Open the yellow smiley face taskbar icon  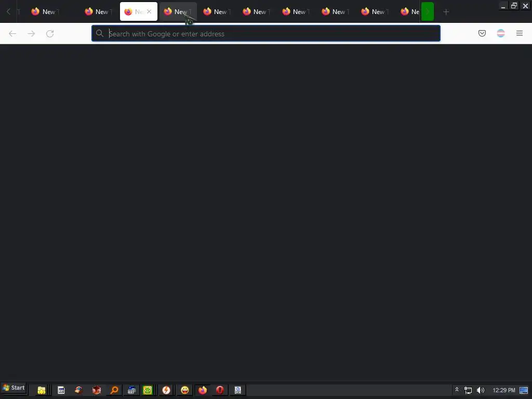pyautogui.click(x=184, y=390)
